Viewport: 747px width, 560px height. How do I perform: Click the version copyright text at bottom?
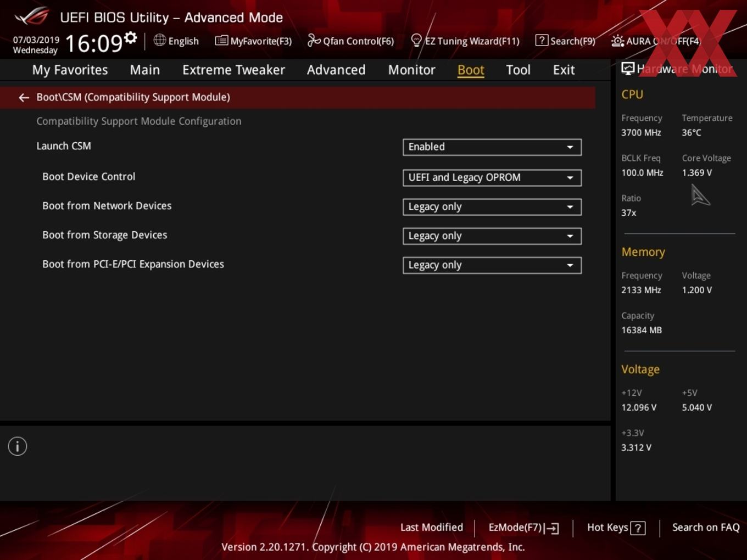[x=373, y=547]
